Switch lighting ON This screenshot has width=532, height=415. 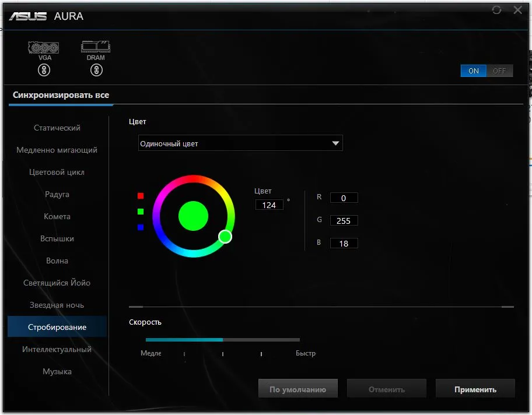473,71
